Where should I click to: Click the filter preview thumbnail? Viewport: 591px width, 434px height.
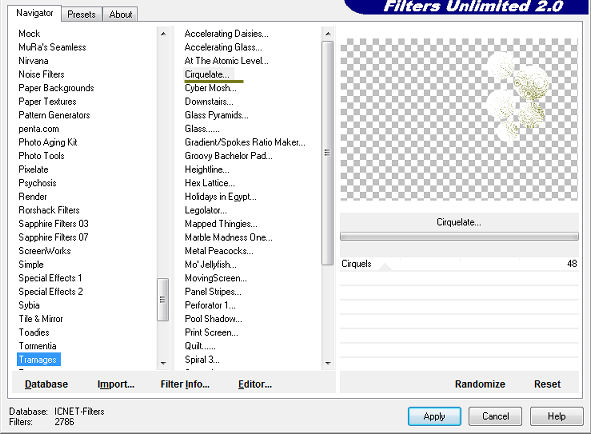point(459,119)
